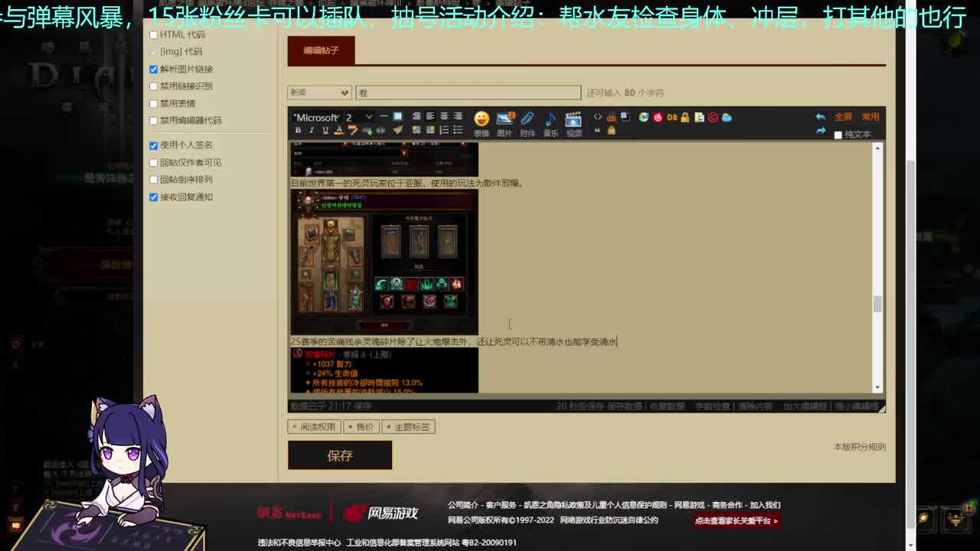
Task: Add an attachment with the paperclip icon
Action: (527, 122)
